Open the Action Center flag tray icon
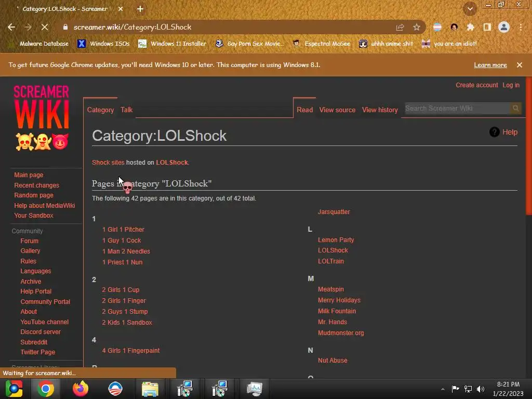This screenshot has width=532, height=399. tap(455, 389)
